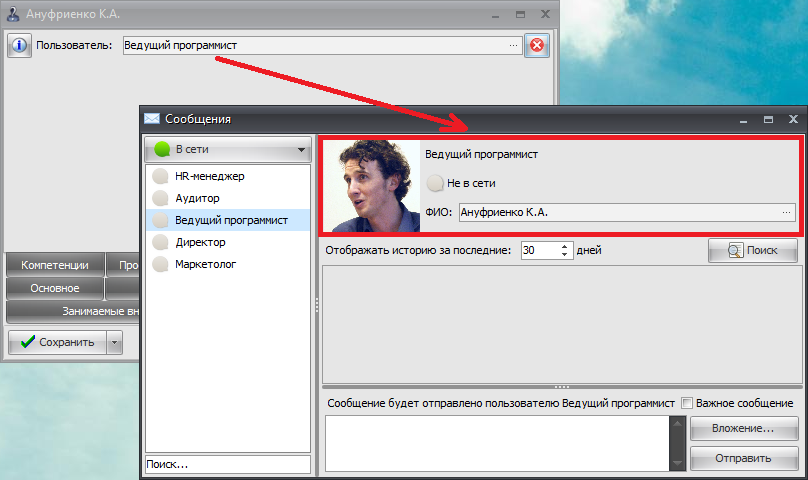
Task: Minimize the Сообщения window
Action: point(743,121)
